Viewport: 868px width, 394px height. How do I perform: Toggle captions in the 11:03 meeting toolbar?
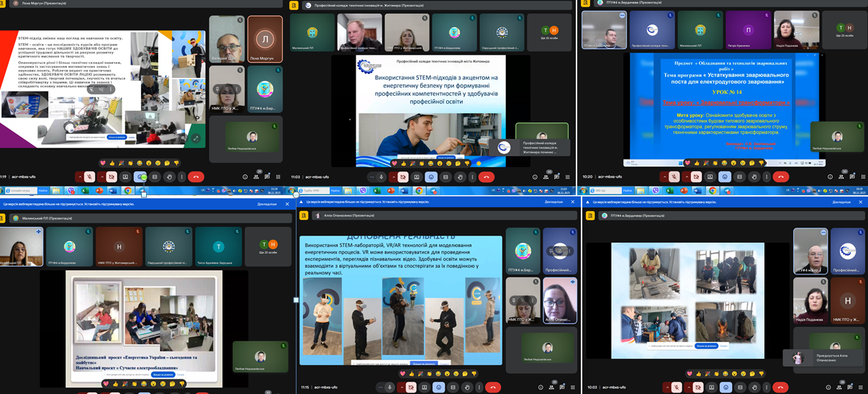[446, 177]
